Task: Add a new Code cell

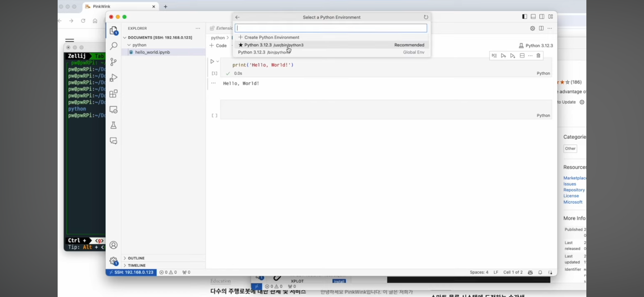Action: point(218,45)
